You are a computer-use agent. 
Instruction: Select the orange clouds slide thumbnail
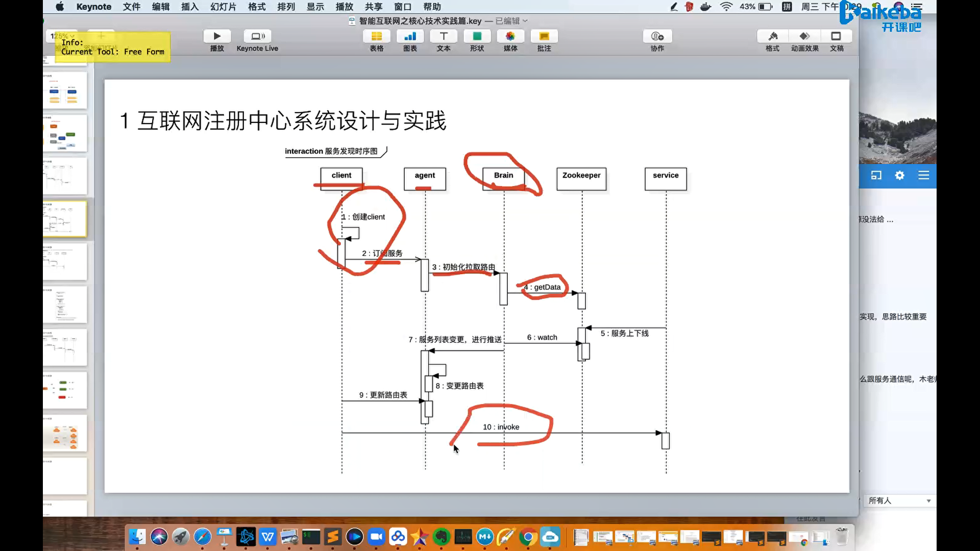tap(65, 434)
